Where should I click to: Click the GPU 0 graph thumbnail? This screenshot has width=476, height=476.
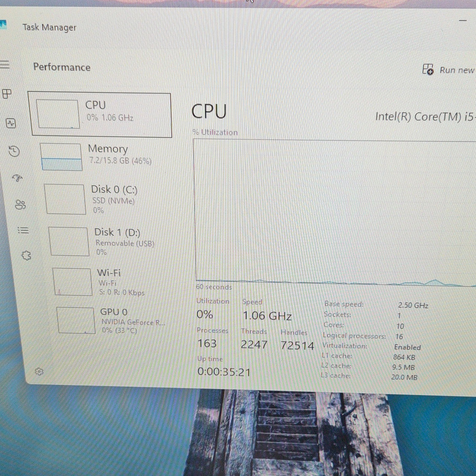point(76,321)
